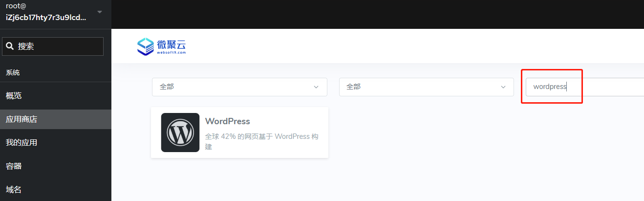Select 应用商店 in the sidebar

21,119
